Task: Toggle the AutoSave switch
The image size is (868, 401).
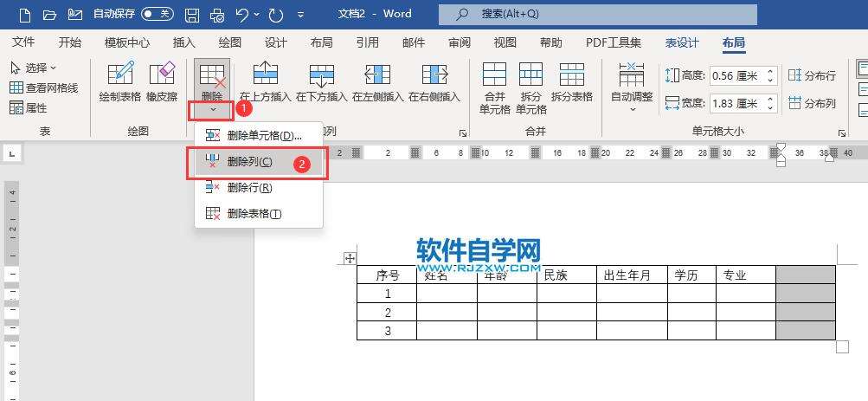Action: point(158,15)
